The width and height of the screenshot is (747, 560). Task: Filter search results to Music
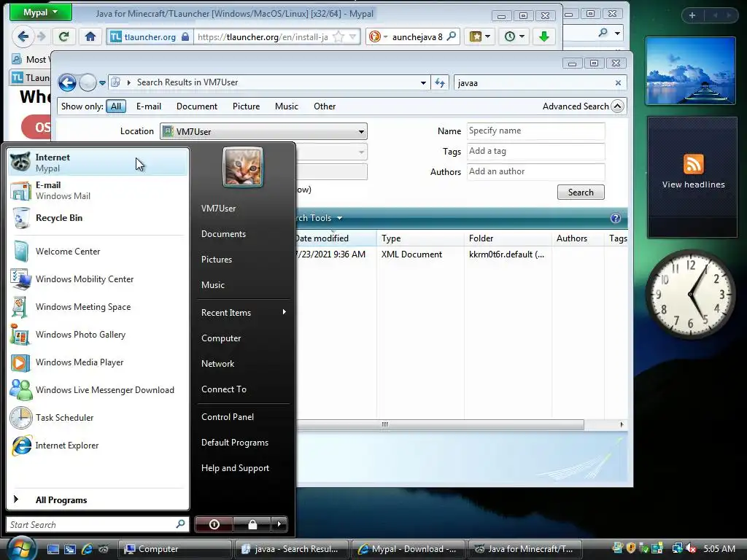[286, 106]
